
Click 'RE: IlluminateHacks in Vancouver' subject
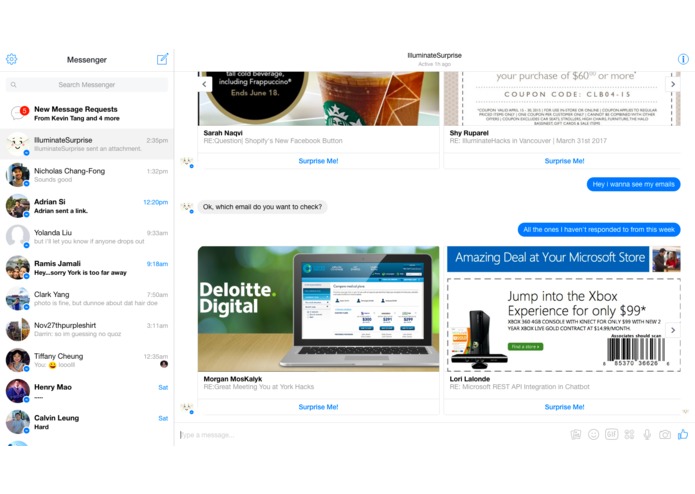(528, 141)
